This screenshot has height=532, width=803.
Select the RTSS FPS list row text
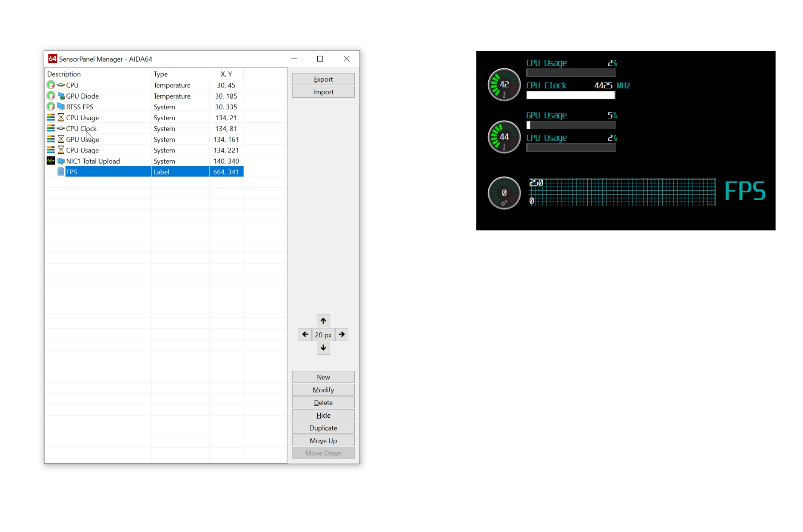tap(80, 107)
